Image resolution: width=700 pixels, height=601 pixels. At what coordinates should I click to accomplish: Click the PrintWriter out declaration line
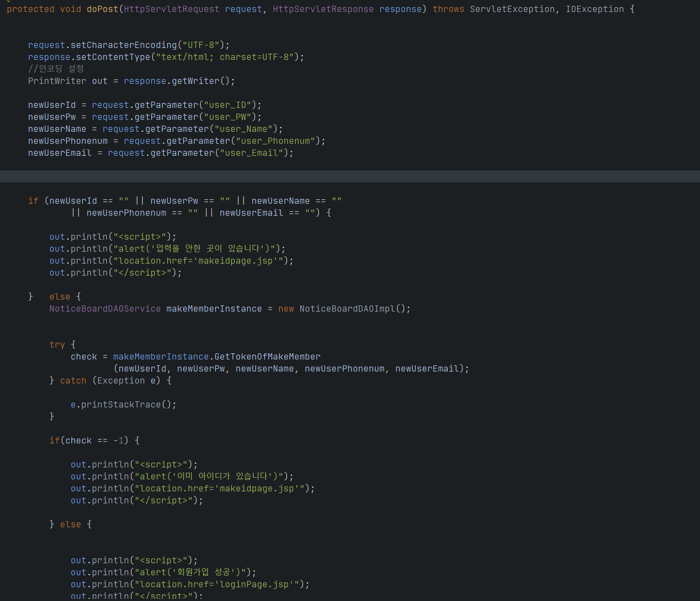pyautogui.click(x=131, y=81)
